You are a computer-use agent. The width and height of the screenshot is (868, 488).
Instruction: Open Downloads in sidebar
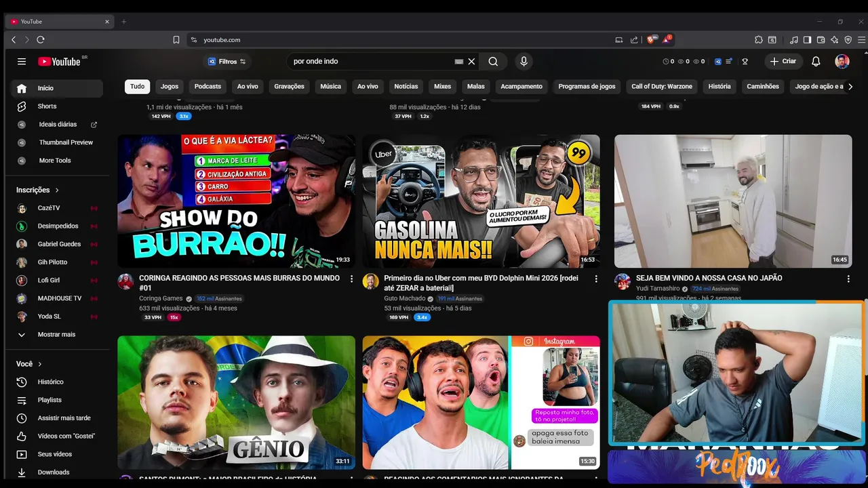click(57, 472)
